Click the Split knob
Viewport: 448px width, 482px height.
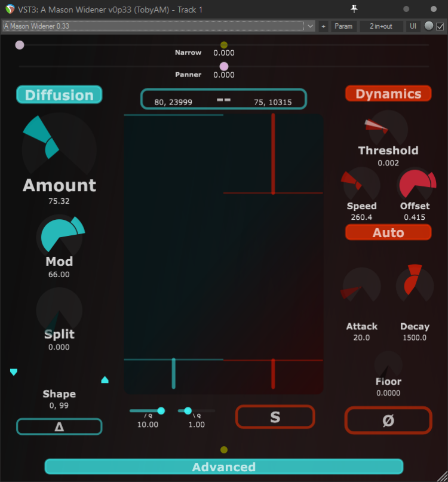point(59,309)
